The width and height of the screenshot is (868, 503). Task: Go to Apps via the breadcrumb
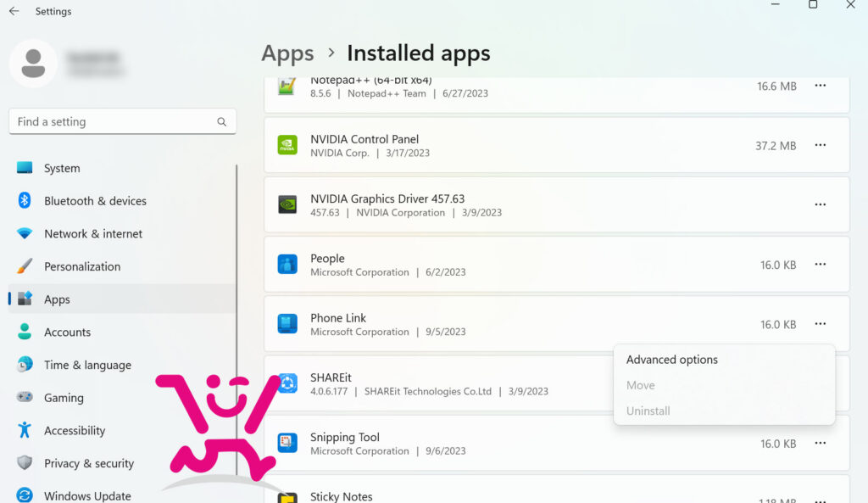[x=287, y=53]
